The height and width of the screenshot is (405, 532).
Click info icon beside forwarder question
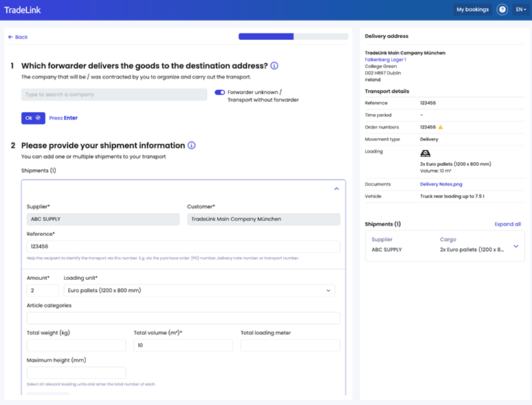(x=274, y=66)
